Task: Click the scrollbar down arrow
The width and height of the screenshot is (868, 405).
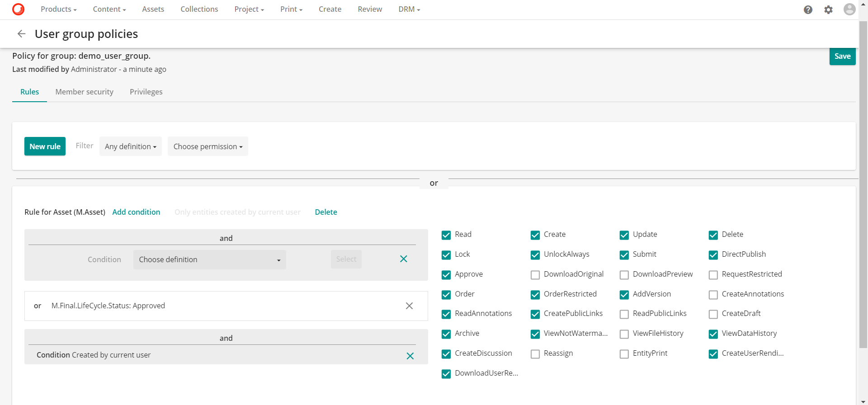Action: tap(863, 401)
